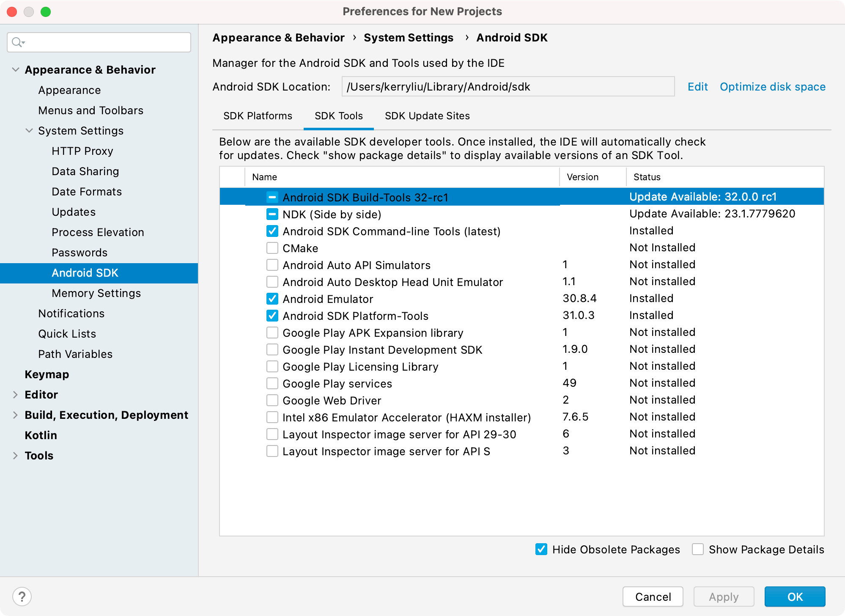The height and width of the screenshot is (616, 845).
Task: Check Google Play APK Expansion library
Action: click(272, 333)
